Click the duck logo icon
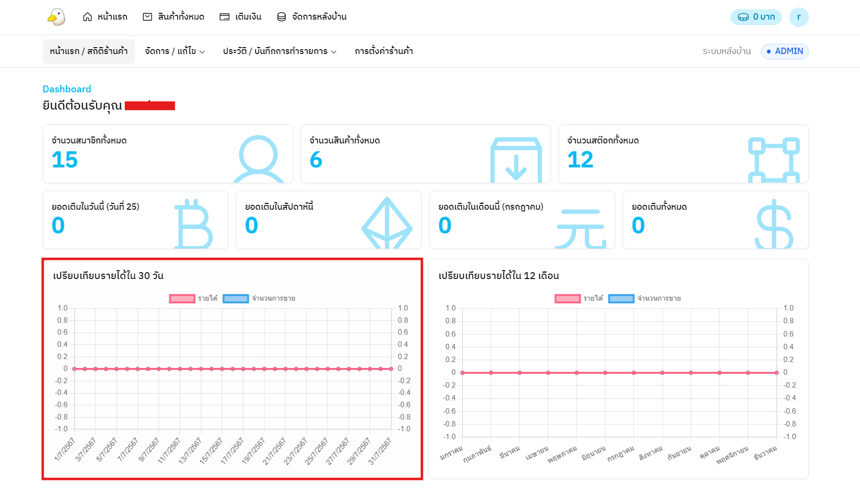This screenshot has height=504, width=860. pos(56,17)
